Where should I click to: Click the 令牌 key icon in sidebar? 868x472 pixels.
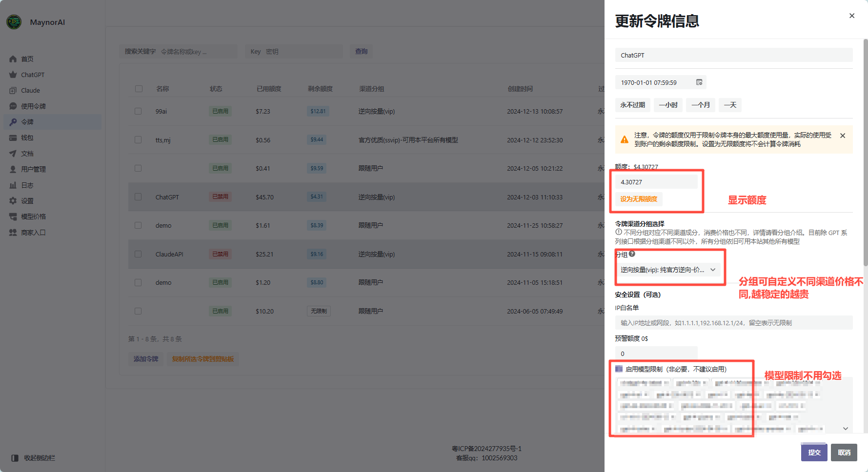tap(13, 122)
